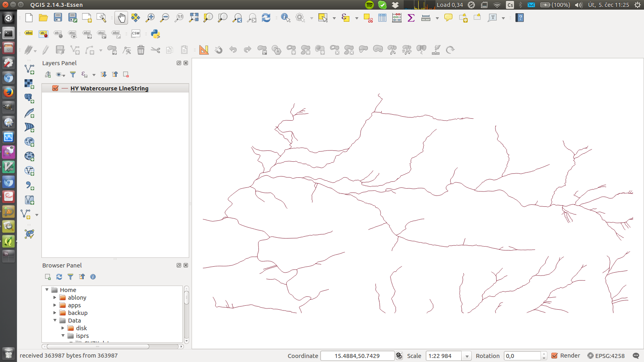Screen dimensions: 644x362
Task: Open the system session gear menu
Action: pyautogui.click(x=637, y=5)
